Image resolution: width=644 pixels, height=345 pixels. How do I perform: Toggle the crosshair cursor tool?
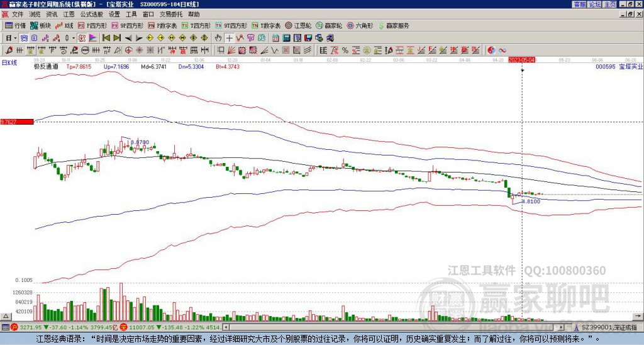tap(229, 38)
